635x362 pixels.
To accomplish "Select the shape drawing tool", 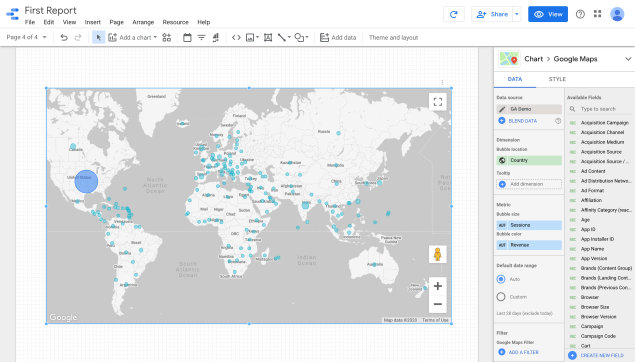I will coord(299,38).
